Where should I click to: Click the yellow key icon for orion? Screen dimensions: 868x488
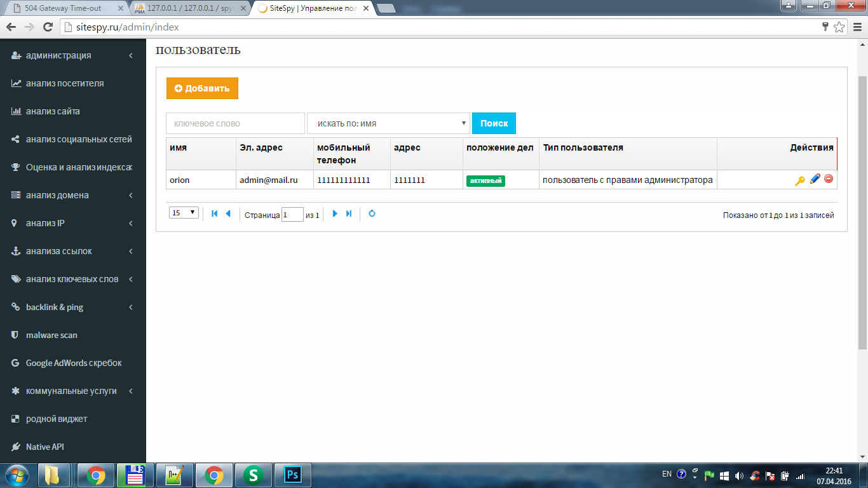coord(799,180)
